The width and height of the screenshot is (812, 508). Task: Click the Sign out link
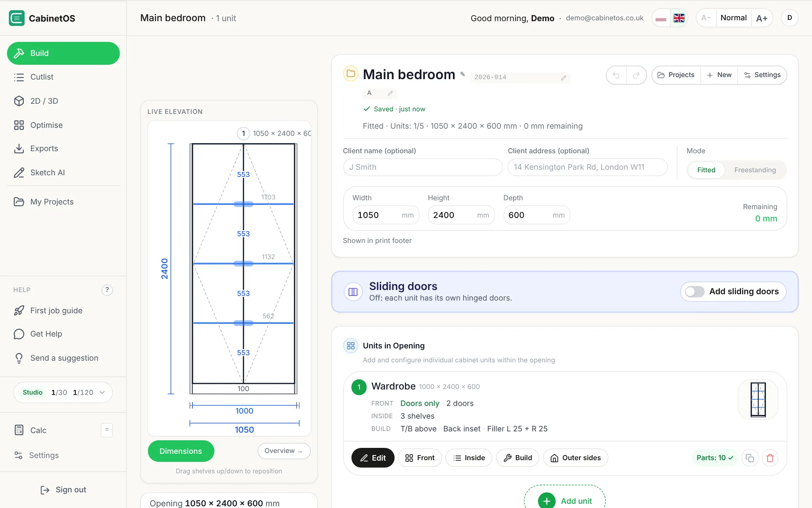click(x=63, y=490)
